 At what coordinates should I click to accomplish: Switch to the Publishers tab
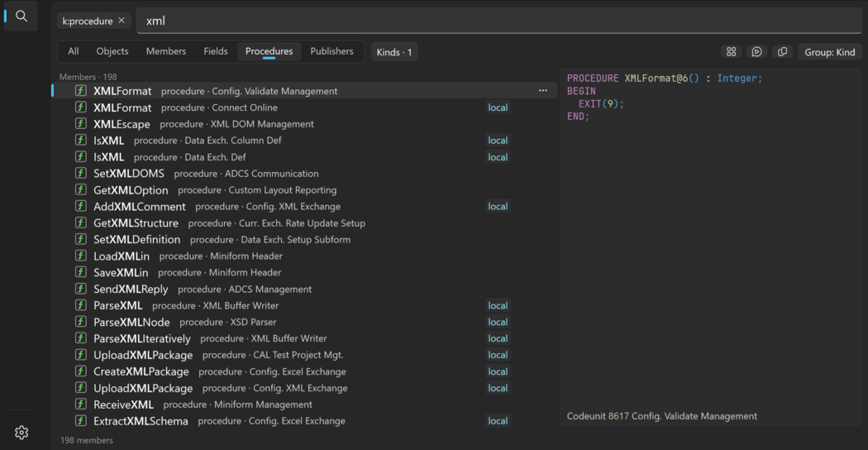331,51
